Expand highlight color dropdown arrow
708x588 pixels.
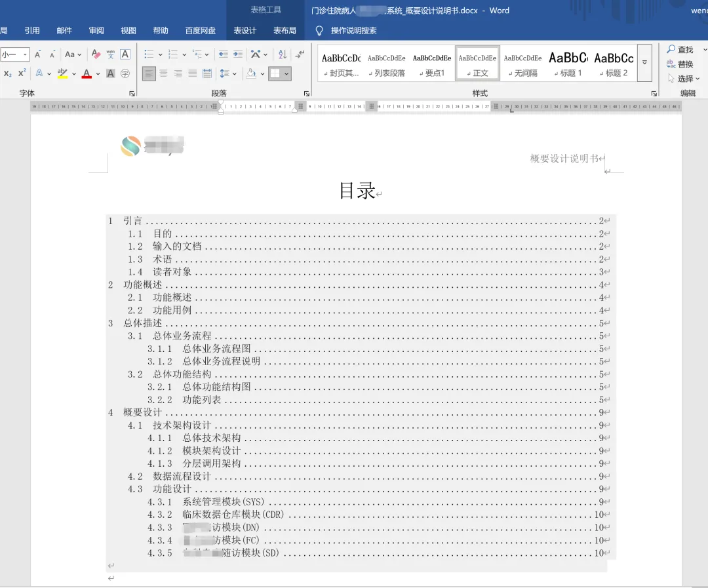point(74,73)
